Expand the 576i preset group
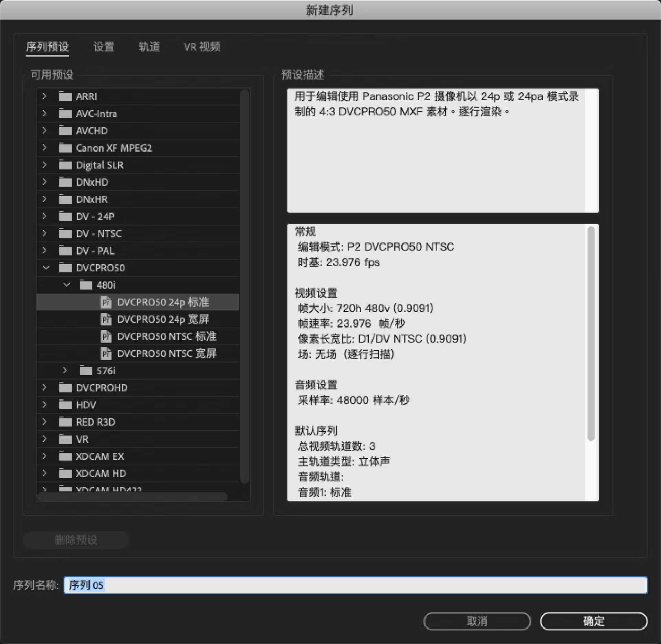 65,371
